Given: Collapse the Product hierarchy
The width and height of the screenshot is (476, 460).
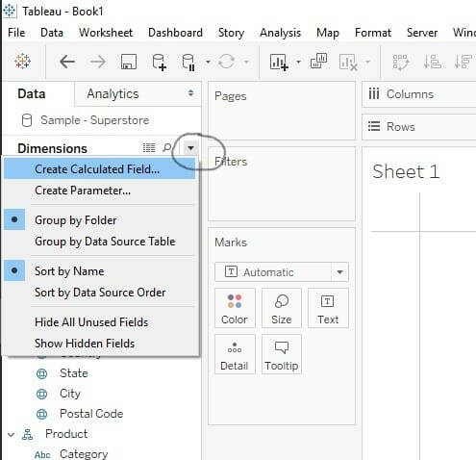Looking at the screenshot, I should tap(11, 435).
